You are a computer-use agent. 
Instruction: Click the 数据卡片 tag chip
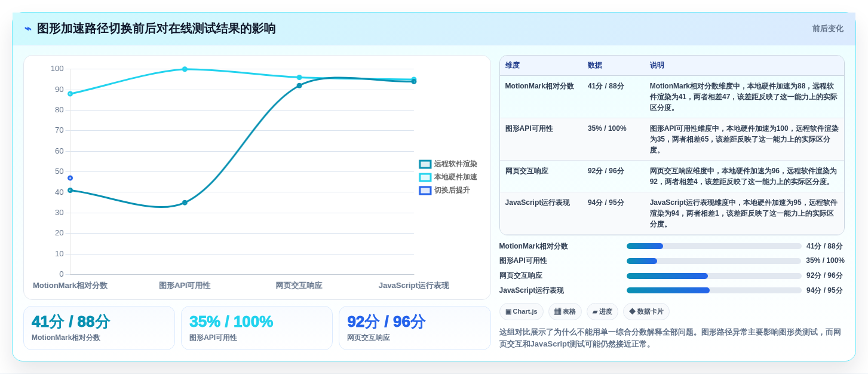tap(646, 311)
